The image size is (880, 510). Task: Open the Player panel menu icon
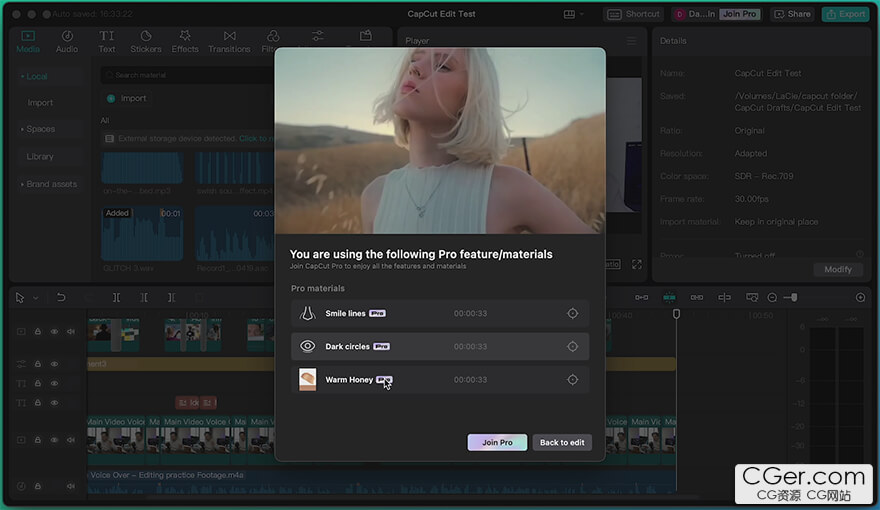pyautogui.click(x=631, y=41)
